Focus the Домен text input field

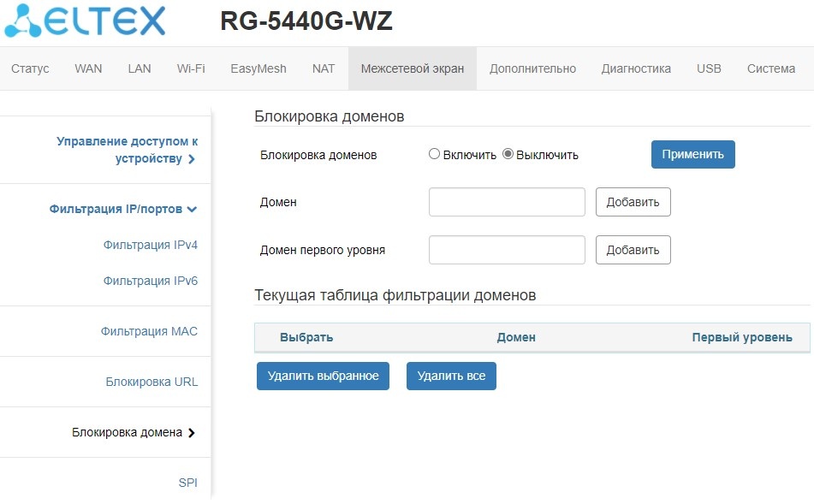pyautogui.click(x=507, y=202)
